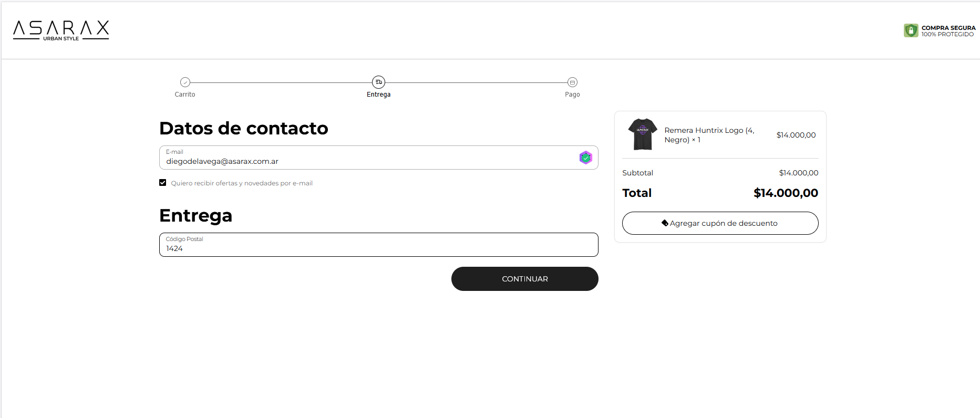This screenshot has height=418, width=980.
Task: Uncheck the offers and news e-mail checkbox
Action: click(163, 183)
